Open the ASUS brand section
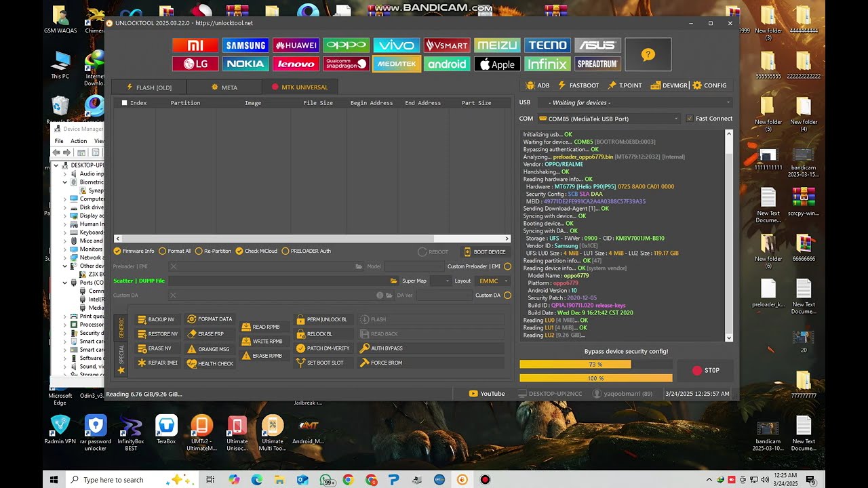This screenshot has height=488, width=868. click(597, 45)
